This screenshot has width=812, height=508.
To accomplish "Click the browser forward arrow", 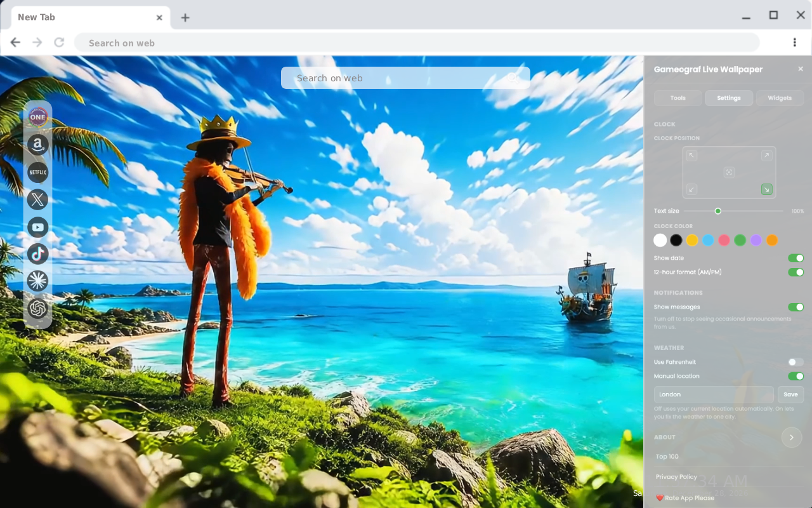I will pyautogui.click(x=37, y=43).
